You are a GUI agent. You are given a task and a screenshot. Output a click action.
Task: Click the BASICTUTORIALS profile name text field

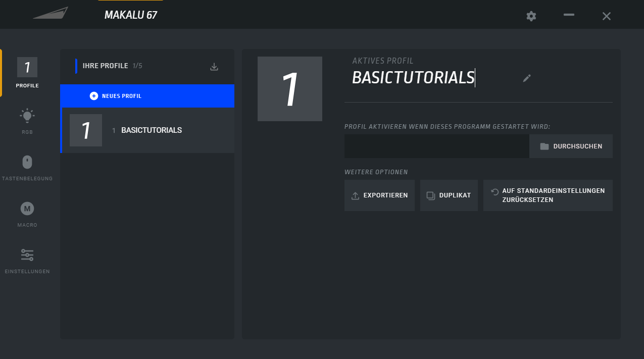(413, 78)
